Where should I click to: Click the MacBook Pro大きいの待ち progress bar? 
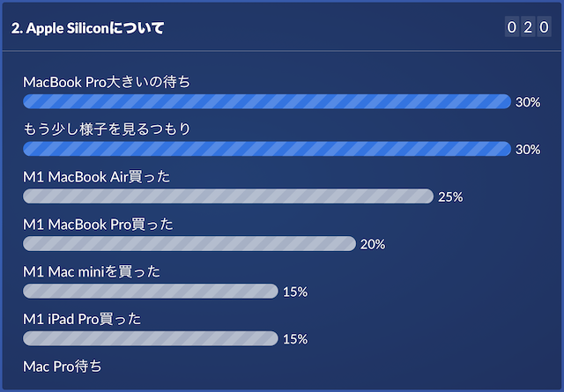[267, 101]
